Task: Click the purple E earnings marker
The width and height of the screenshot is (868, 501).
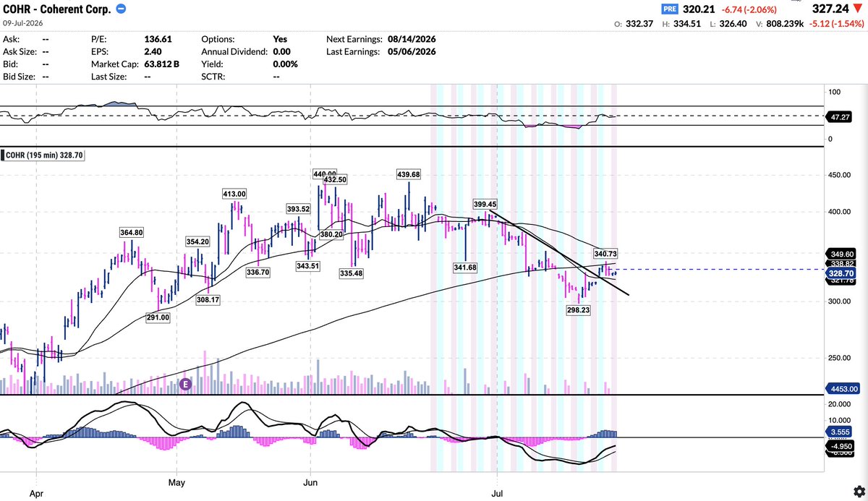Action: coord(186,384)
